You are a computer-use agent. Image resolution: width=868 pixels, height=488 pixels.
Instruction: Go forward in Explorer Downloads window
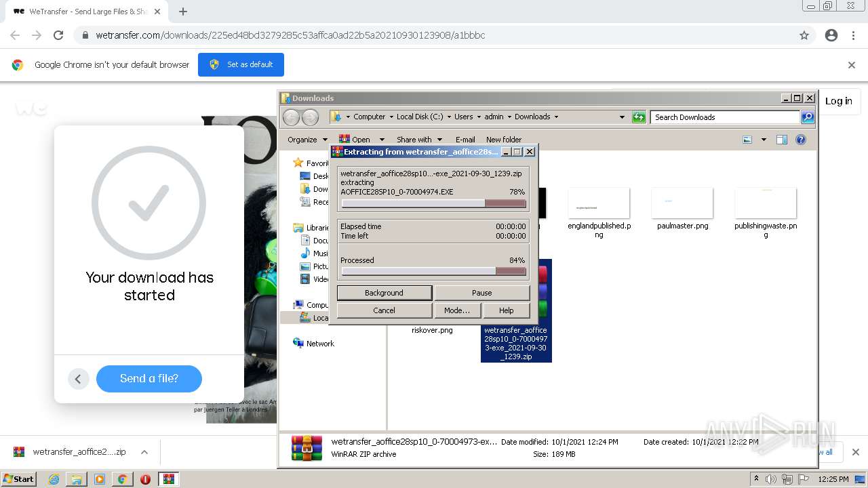point(310,117)
